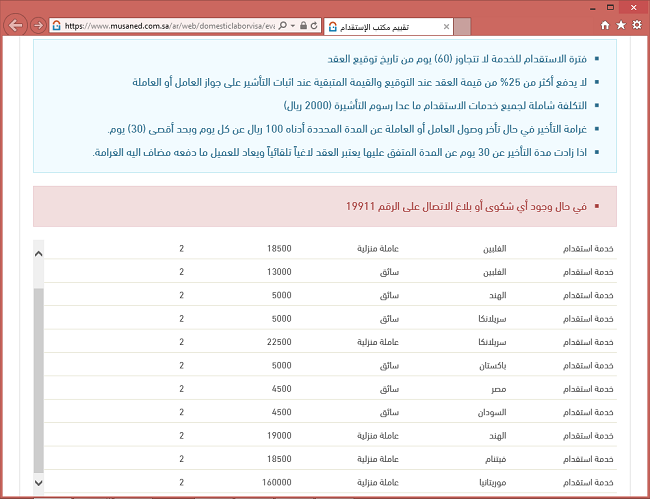Select price 160000 in the table

tap(276, 482)
